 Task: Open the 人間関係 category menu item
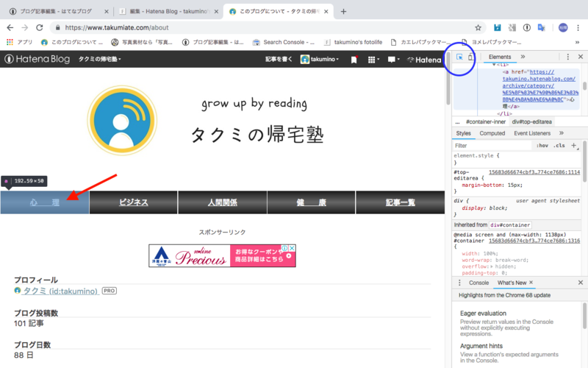[x=223, y=202]
